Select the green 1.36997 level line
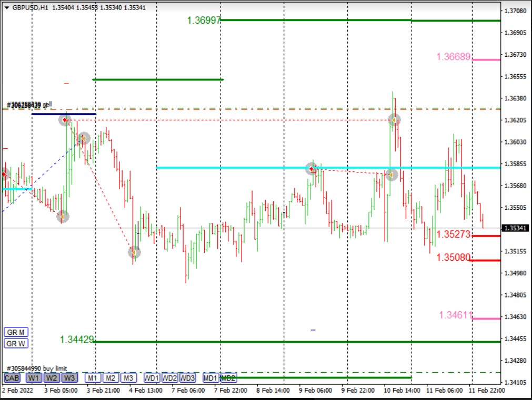This screenshot has width=532, height=400. 316,20
